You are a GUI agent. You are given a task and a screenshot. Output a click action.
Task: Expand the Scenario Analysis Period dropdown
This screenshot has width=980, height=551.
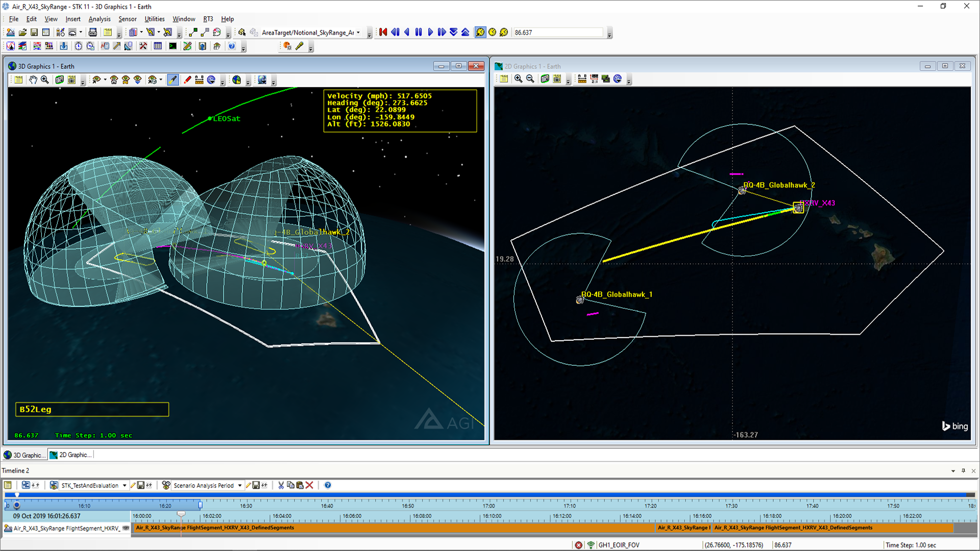pyautogui.click(x=240, y=486)
